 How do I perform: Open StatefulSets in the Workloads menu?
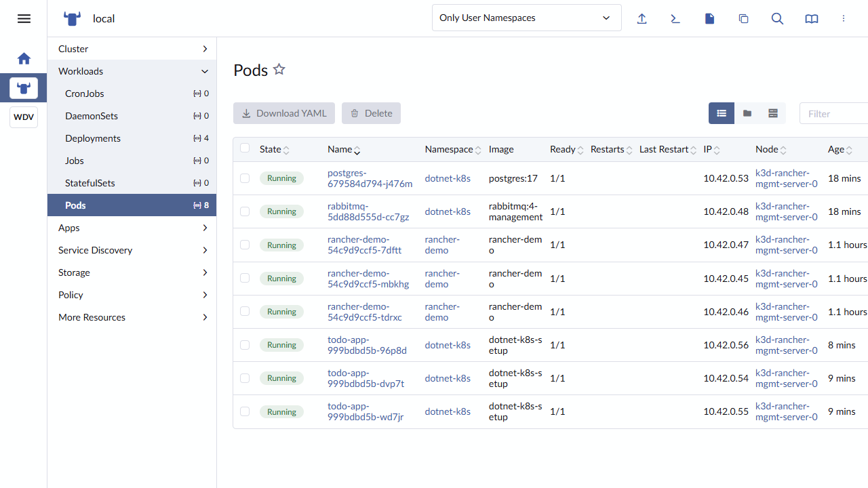coord(132,183)
